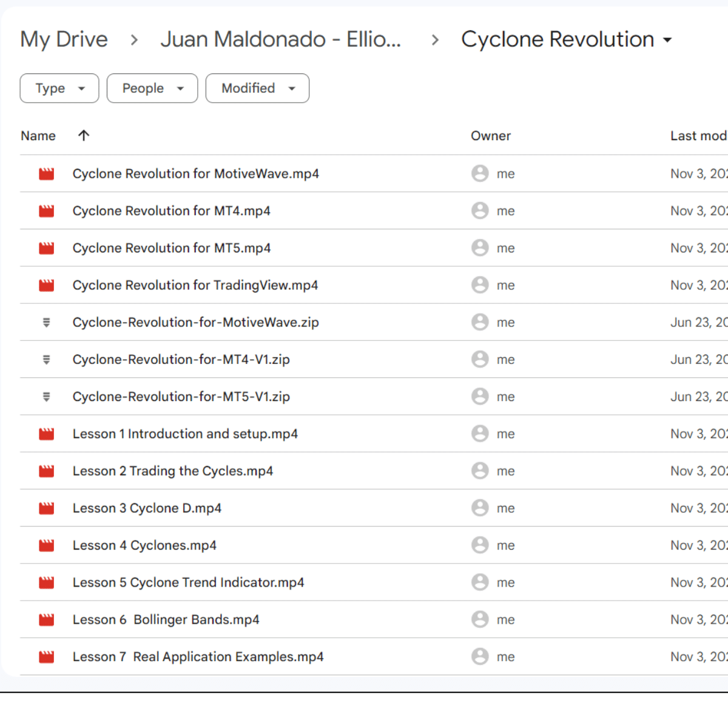Click the video icon for Cyclone Revolution for MotiveWave.mp4
The height and width of the screenshot is (728, 728).
(x=47, y=174)
